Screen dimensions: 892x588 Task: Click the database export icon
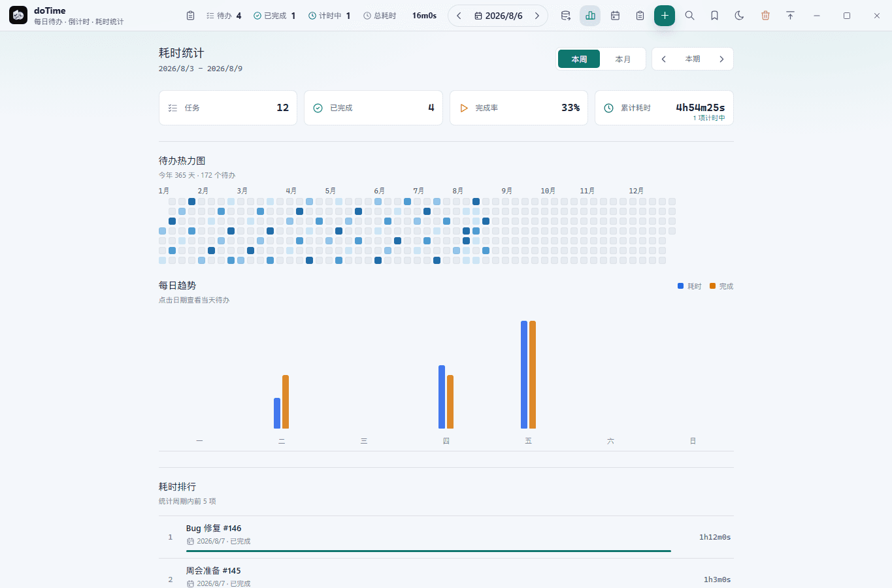(x=566, y=16)
